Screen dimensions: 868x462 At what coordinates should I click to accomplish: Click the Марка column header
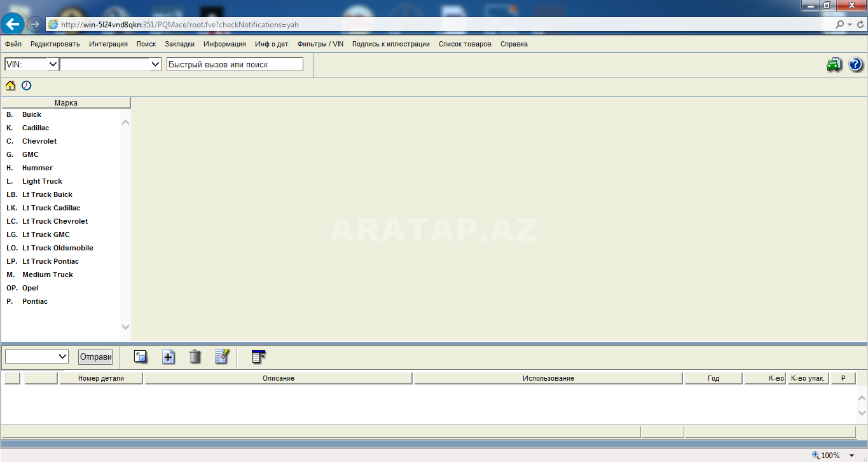[66, 102]
